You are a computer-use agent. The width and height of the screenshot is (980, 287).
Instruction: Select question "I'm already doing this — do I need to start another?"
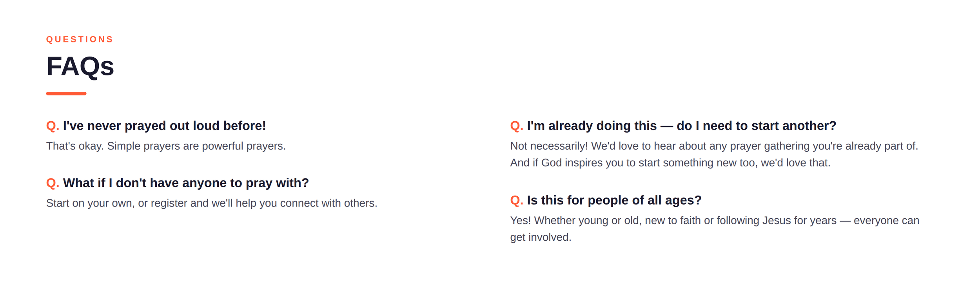pyautogui.click(x=682, y=126)
